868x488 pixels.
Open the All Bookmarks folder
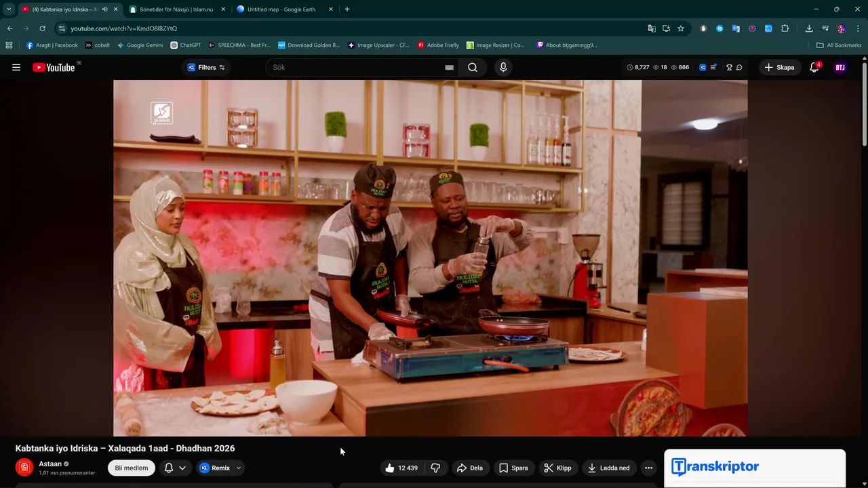click(x=839, y=45)
